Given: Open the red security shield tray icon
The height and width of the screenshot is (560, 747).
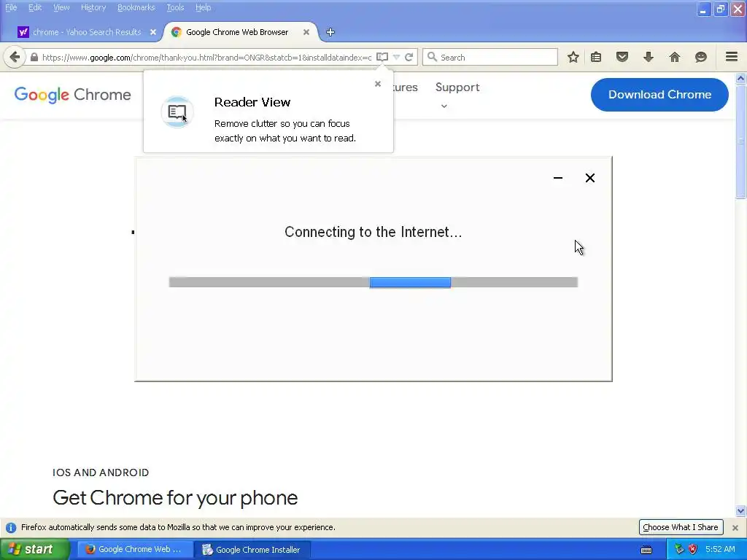Looking at the screenshot, I should (693, 549).
